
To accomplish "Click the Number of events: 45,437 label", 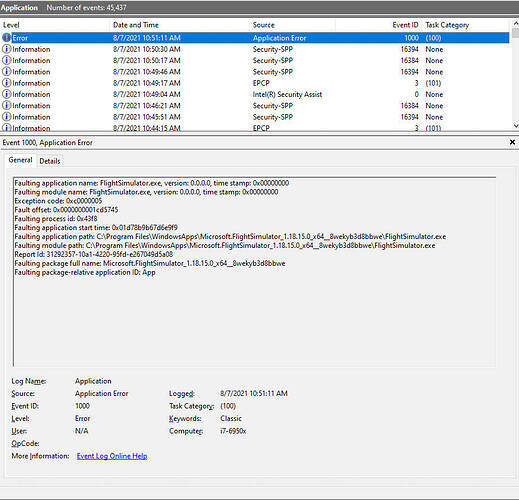I will 86,7.
